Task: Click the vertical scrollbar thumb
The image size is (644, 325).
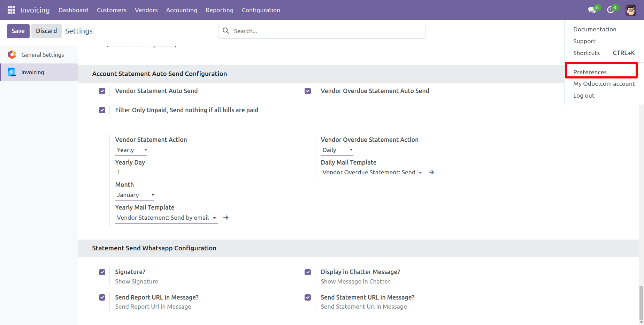Action: click(641, 303)
